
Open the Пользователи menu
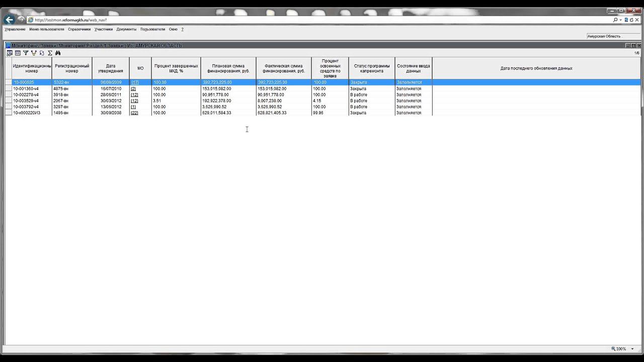coord(153,29)
